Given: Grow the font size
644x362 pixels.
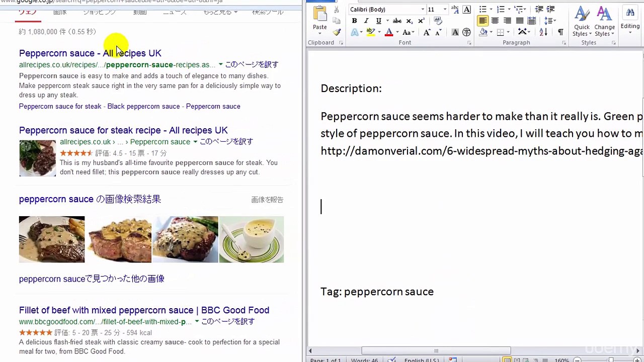Looking at the screenshot, I should point(427,32).
